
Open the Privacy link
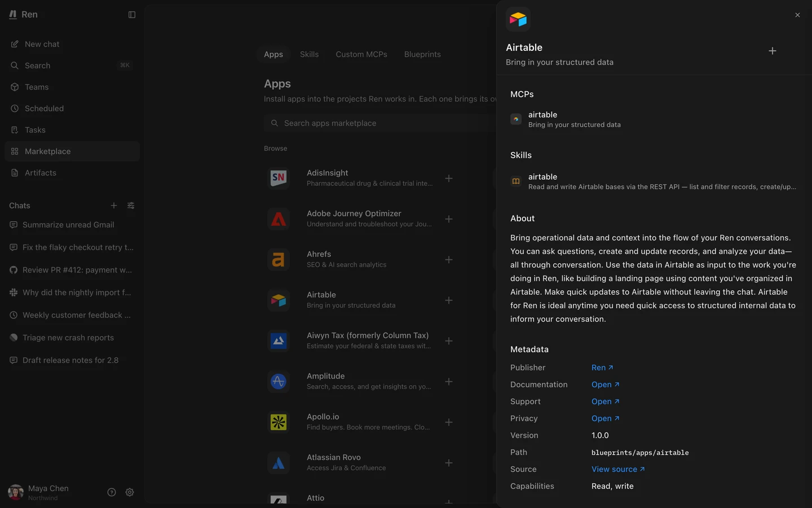click(606, 418)
